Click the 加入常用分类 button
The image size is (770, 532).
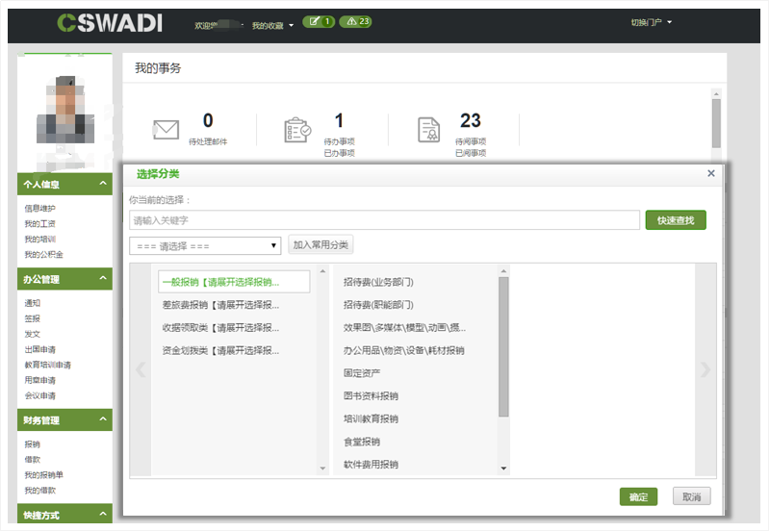tap(321, 245)
